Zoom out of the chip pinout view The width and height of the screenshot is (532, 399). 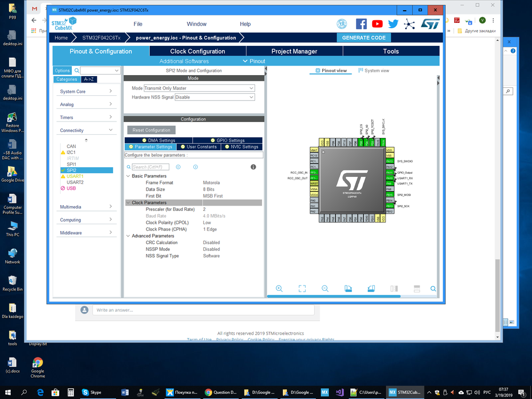[325, 288]
